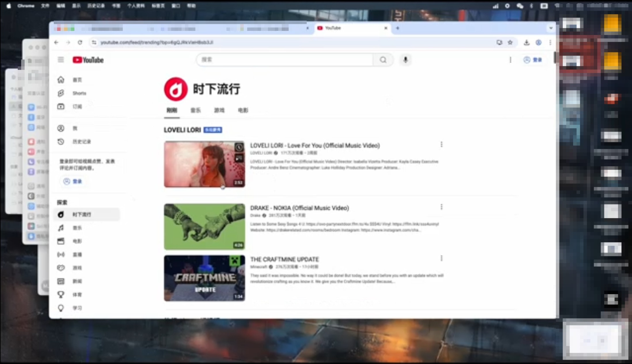Switch to the 游戏 trending tab
The width and height of the screenshot is (632, 364).
[219, 110]
